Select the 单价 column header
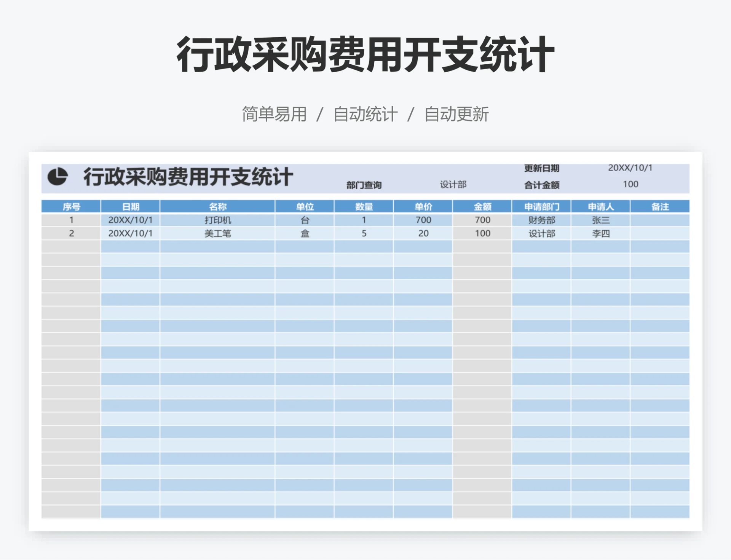The height and width of the screenshot is (560, 731). coord(423,207)
